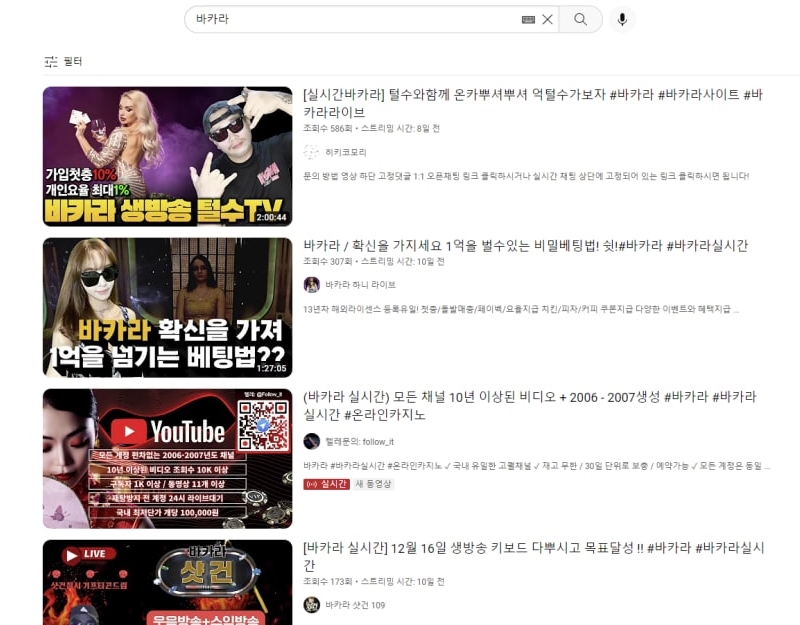Viewport: 800px width, 625px height.
Task: Click the 바카라 하니 라이브 channel avatar
Action: tap(312, 285)
